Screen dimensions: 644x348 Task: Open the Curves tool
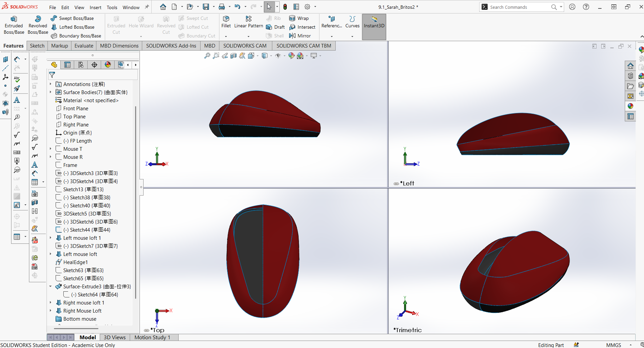(352, 22)
